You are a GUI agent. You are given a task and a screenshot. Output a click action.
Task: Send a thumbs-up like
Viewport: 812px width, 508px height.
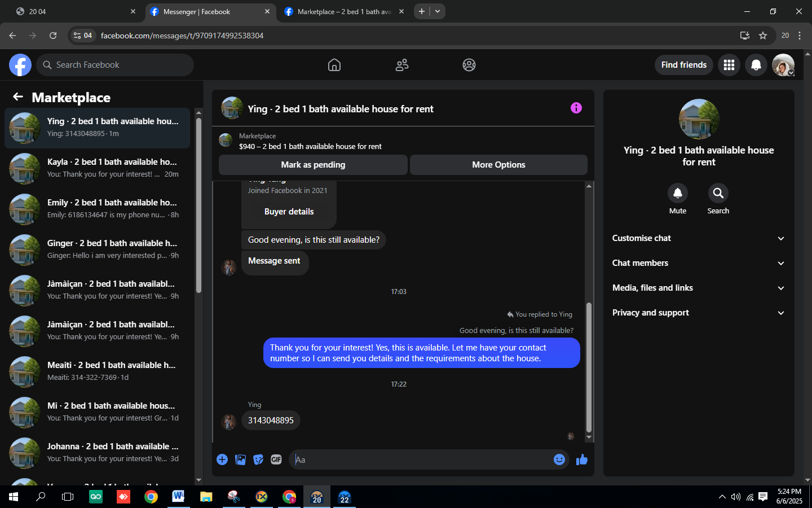click(x=582, y=459)
